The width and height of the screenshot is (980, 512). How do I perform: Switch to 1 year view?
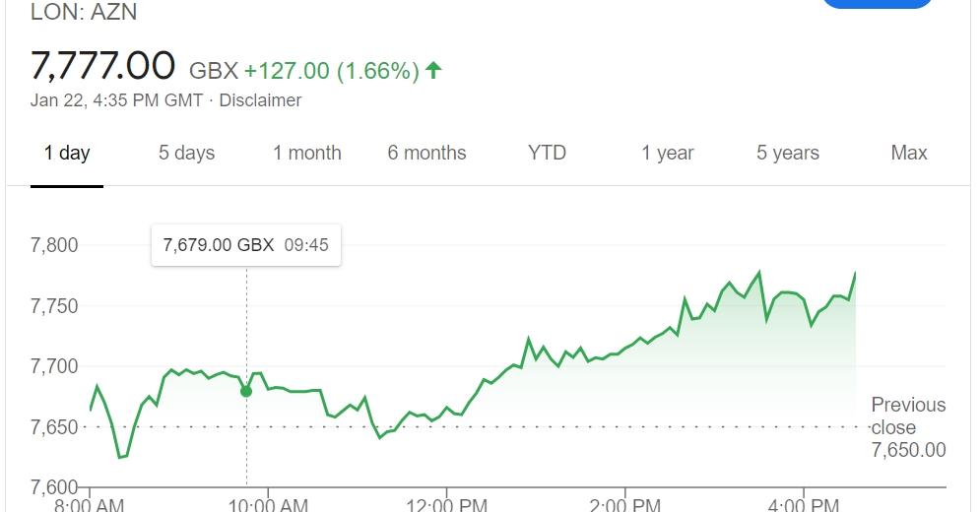[x=668, y=154]
